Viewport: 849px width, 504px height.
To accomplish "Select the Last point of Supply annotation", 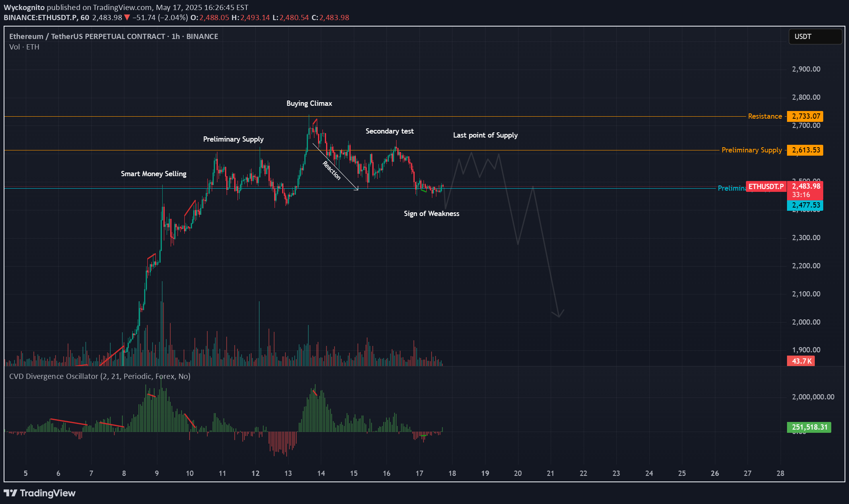I will pyautogui.click(x=485, y=135).
